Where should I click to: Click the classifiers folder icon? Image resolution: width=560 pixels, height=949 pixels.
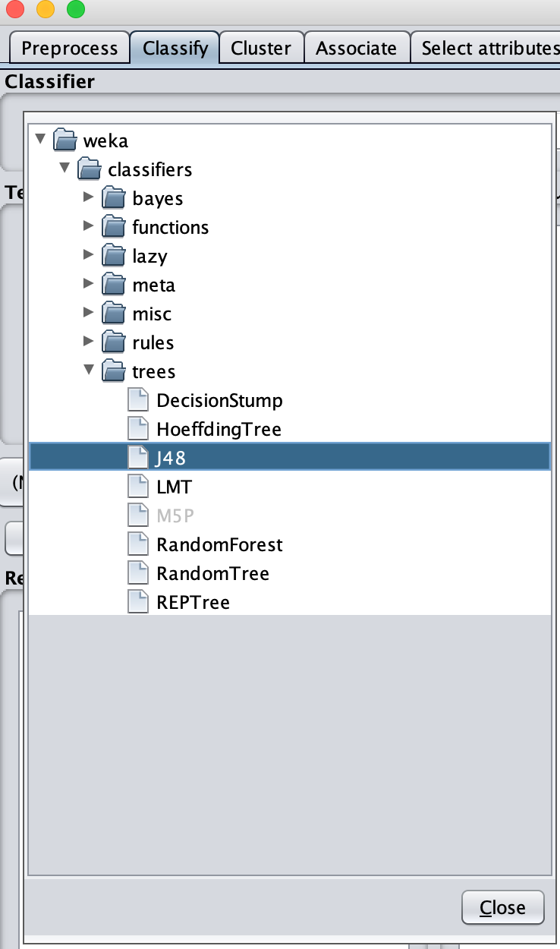point(90,170)
